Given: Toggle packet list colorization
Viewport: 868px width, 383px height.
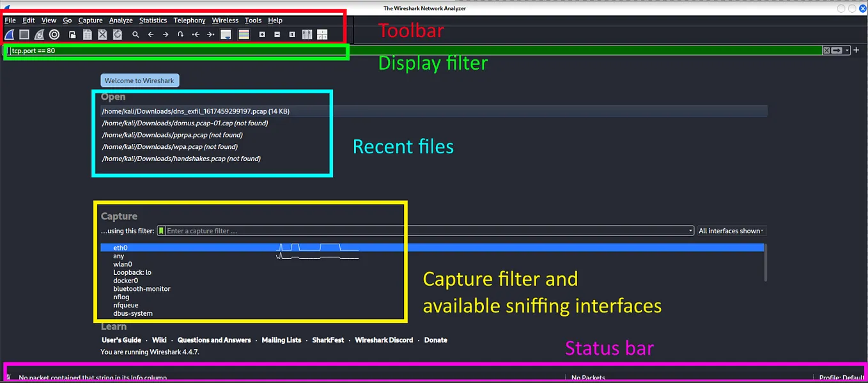Looking at the screenshot, I should coord(244,34).
